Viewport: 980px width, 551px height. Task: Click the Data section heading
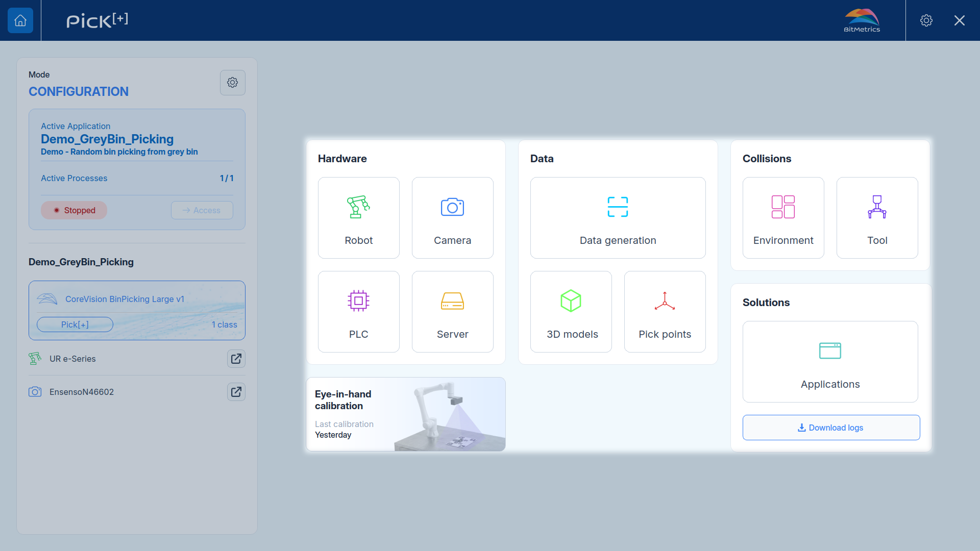point(542,159)
